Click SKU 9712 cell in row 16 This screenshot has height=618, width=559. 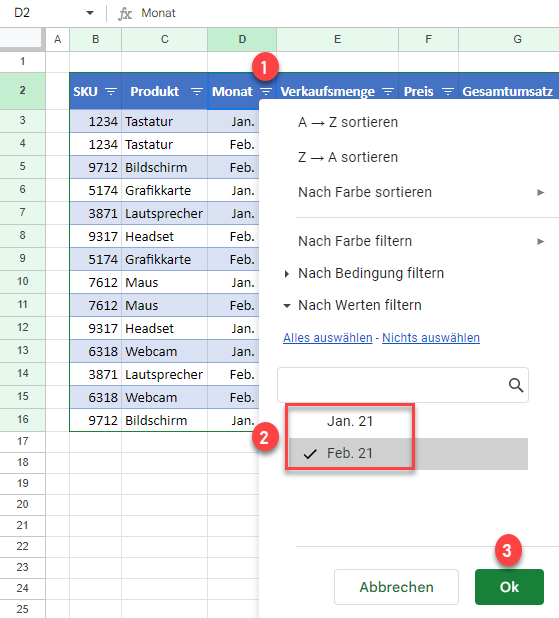click(95, 421)
